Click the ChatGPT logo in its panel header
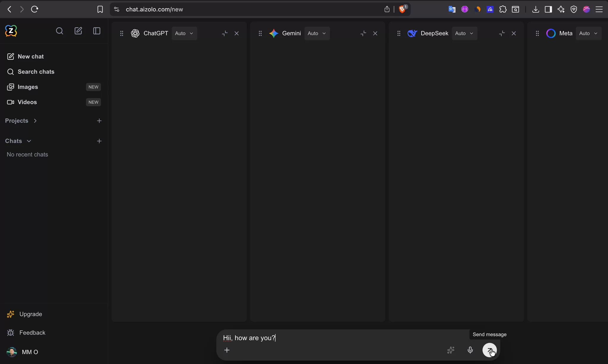 (x=135, y=33)
